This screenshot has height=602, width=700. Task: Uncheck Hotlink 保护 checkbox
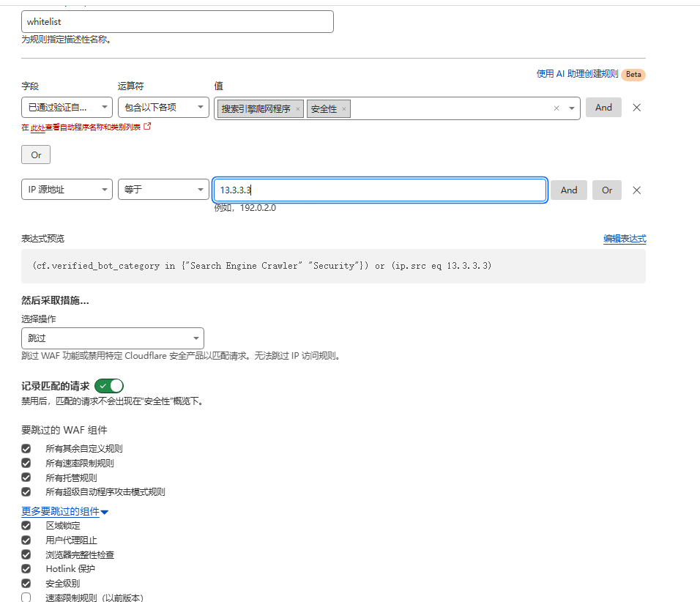click(x=26, y=568)
